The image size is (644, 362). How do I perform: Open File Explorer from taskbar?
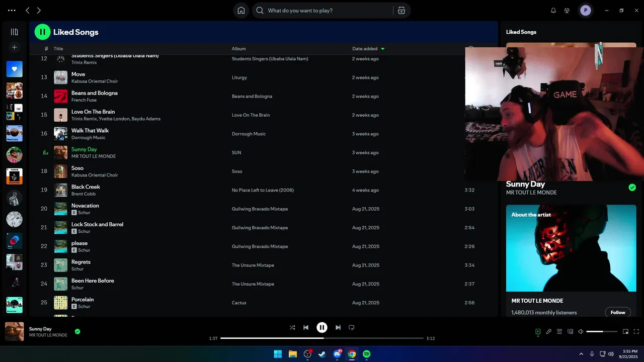(x=293, y=354)
